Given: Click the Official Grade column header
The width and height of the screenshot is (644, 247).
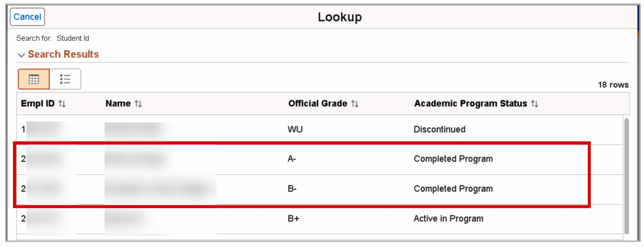Looking at the screenshot, I should [318, 104].
